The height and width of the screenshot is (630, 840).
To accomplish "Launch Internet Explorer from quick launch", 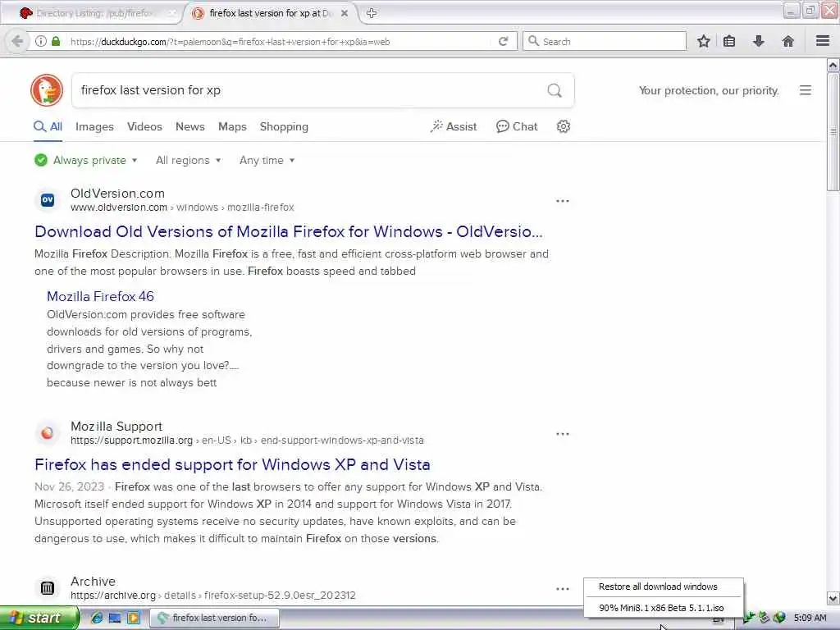I will click(x=97, y=618).
